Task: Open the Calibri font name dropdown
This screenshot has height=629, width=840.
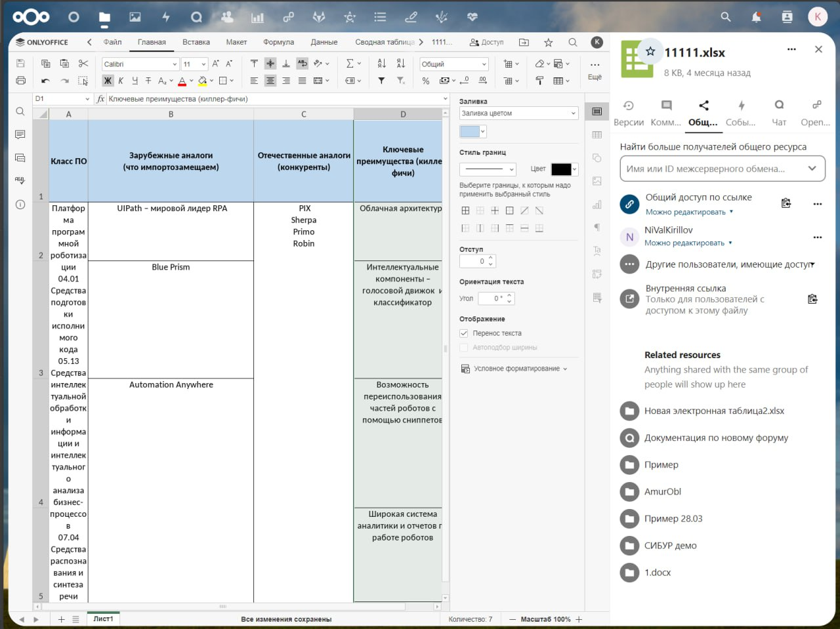Action: (175, 64)
